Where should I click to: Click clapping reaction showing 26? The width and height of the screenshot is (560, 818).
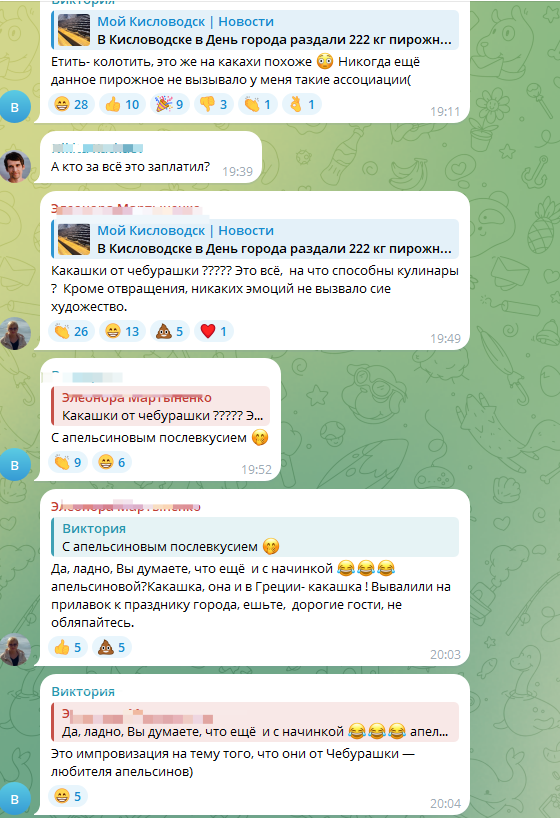(72, 331)
